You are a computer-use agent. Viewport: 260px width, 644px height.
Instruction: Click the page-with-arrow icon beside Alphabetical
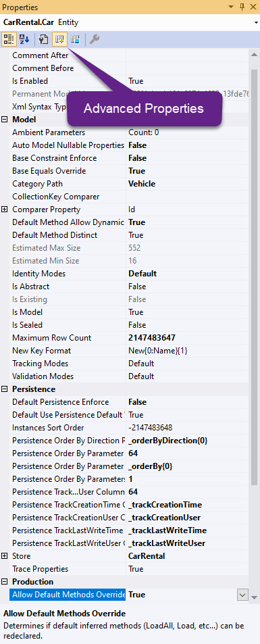click(44, 39)
